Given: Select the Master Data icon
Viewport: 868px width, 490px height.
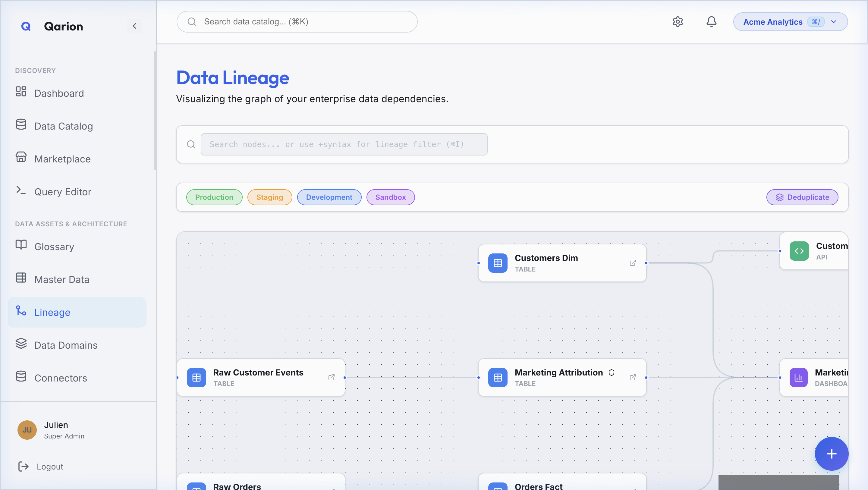Looking at the screenshot, I should click(21, 278).
